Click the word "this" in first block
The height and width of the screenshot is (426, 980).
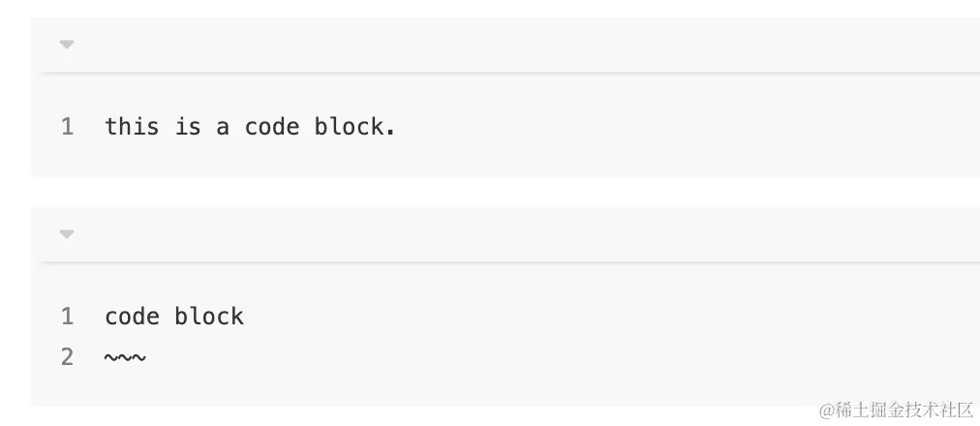[x=132, y=127]
